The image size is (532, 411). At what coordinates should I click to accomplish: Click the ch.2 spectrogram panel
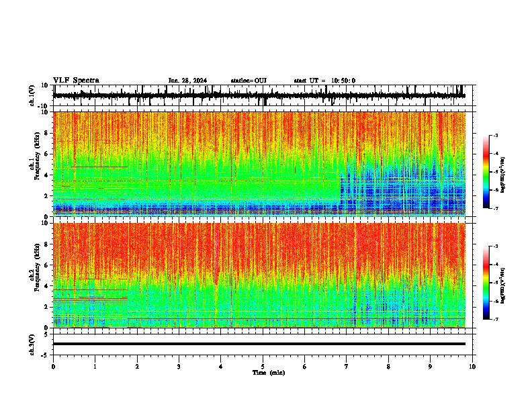(259, 275)
